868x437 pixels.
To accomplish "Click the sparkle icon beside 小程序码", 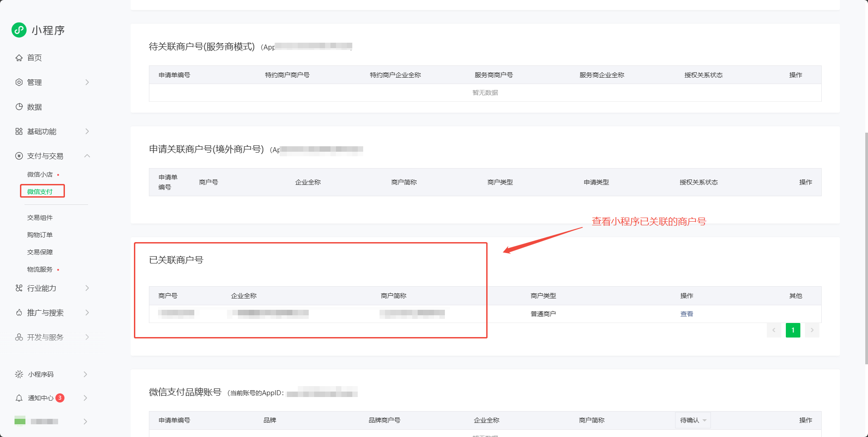I will tap(19, 374).
